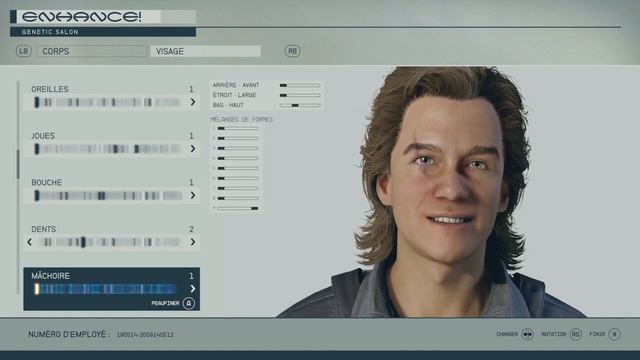Viewport: 640px width, 360px height.
Task: Adjust the first Mélanges de formes slider
Action: 238,129
